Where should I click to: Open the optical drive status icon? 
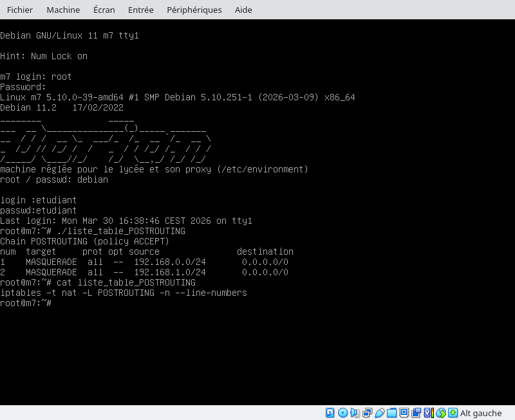coord(342,413)
